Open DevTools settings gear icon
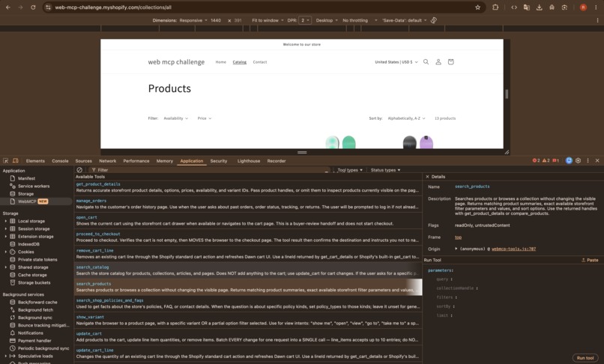 pos(579,160)
